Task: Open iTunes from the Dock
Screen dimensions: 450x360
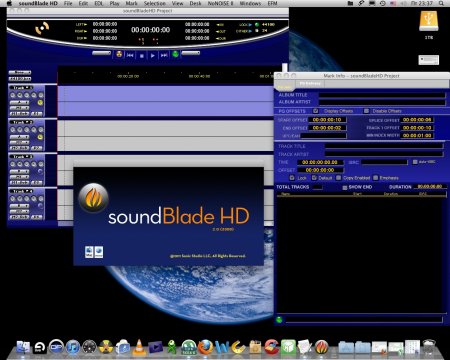Action: tap(73, 347)
